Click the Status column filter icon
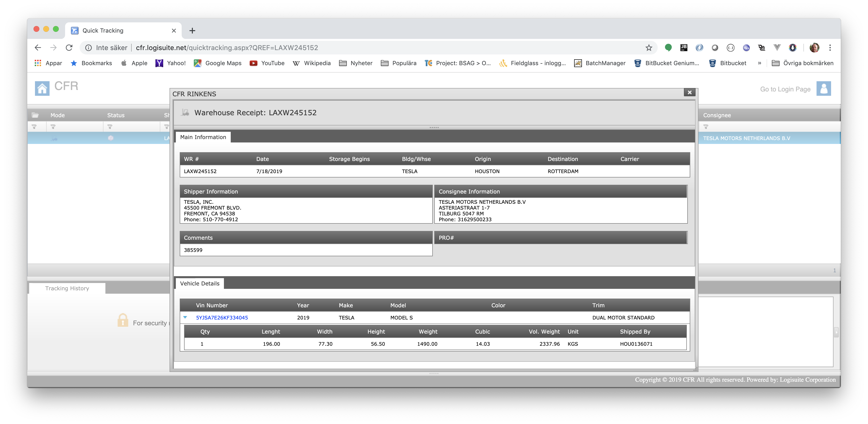 [110, 127]
